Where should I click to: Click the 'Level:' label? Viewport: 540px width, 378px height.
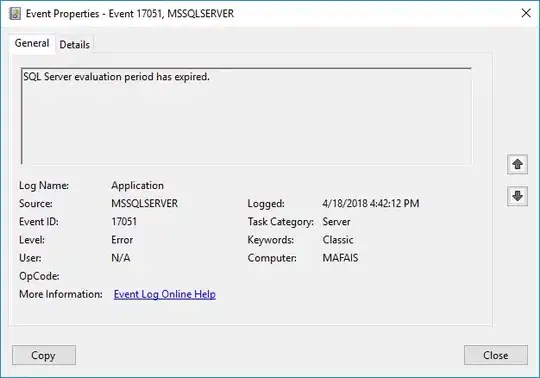32,240
